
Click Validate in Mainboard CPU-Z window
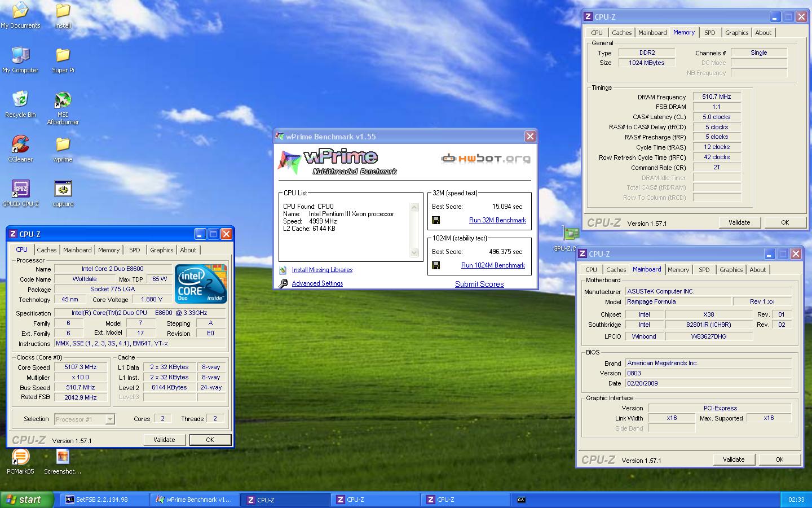click(x=734, y=459)
